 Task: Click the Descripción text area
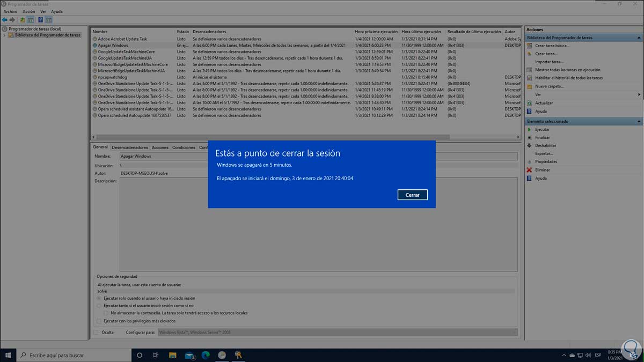coord(319,225)
